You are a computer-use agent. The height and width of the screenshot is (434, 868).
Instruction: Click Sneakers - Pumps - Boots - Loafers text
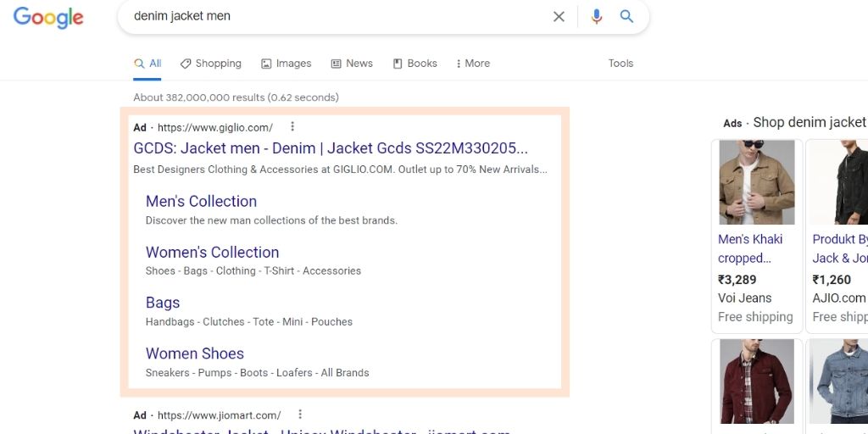coord(257,373)
